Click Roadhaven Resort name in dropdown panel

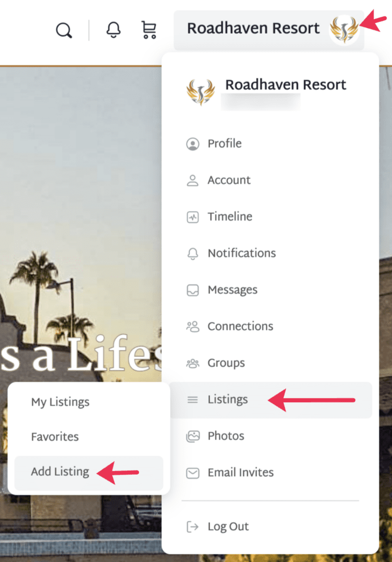286,85
